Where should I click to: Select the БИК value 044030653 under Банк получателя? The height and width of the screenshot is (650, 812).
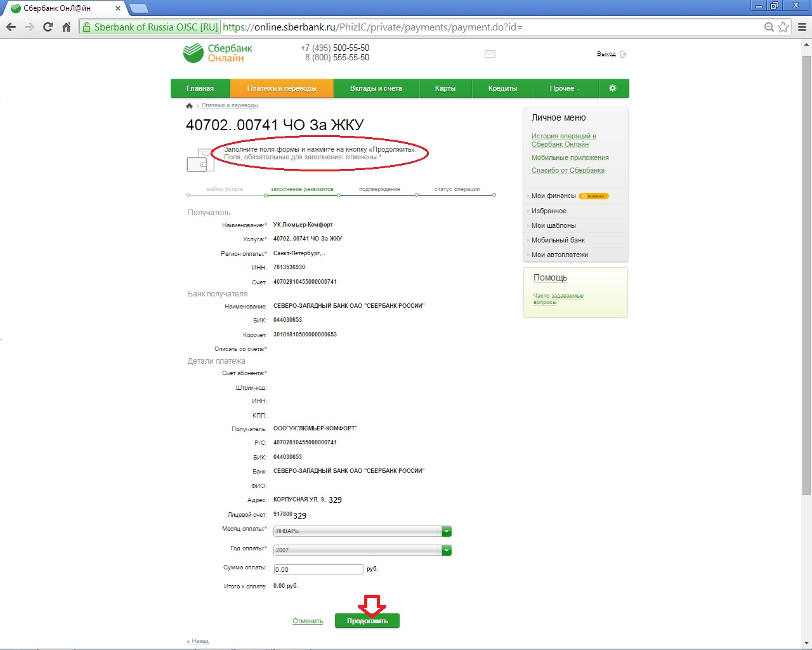point(287,320)
